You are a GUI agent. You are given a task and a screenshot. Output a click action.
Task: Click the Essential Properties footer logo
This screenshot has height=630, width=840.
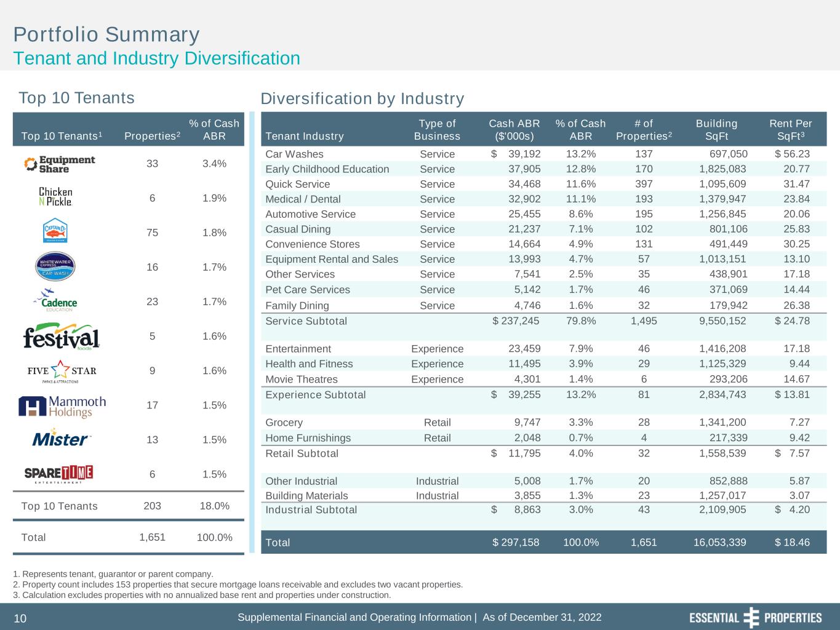(755, 618)
